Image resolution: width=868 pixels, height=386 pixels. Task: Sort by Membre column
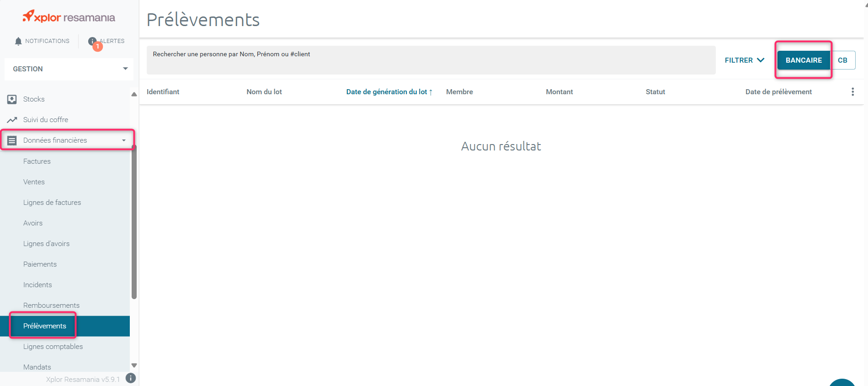tap(459, 92)
